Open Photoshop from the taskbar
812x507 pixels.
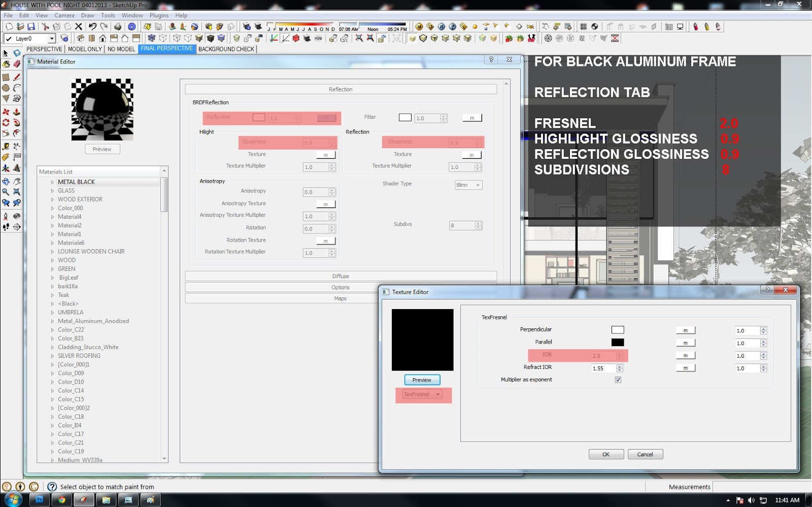click(x=39, y=500)
